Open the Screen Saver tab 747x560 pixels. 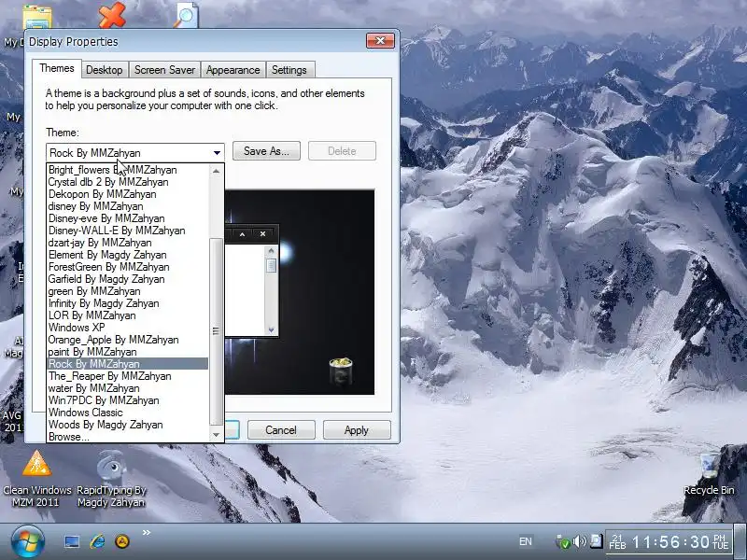coord(164,70)
